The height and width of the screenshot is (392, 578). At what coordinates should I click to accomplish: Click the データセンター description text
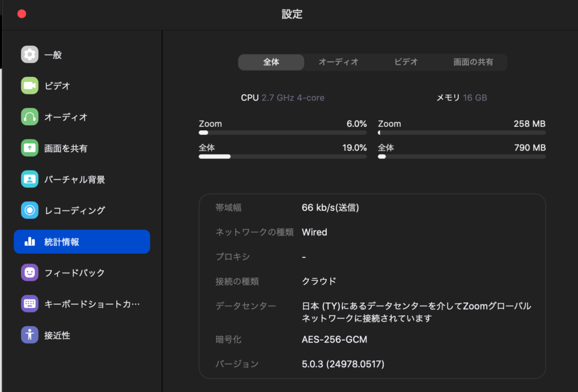point(416,312)
